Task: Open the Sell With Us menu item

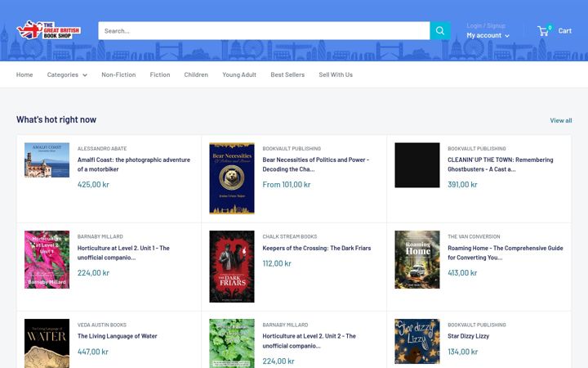Action: point(336,74)
